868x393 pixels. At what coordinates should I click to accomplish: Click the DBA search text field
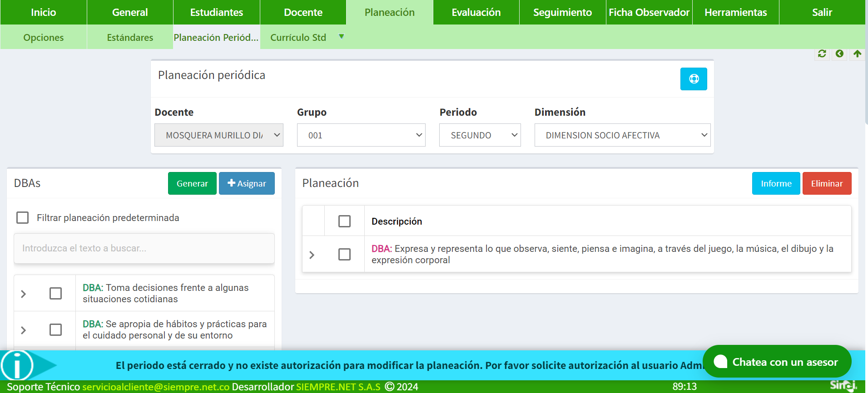click(144, 248)
